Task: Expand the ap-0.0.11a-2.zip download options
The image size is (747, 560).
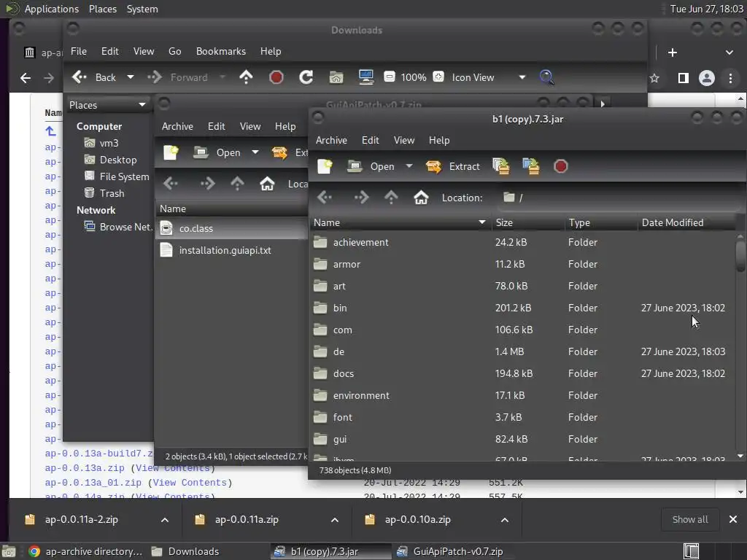Action: (165, 520)
